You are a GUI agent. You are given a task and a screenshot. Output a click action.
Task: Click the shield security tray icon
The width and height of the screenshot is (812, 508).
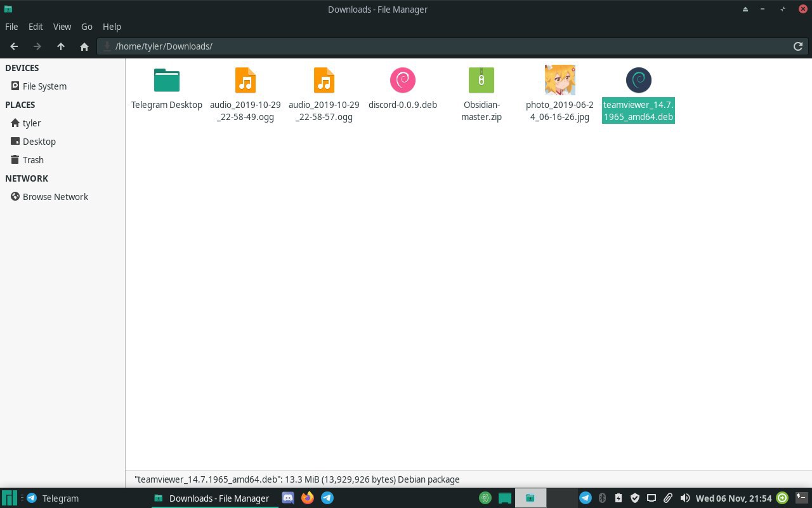pos(635,498)
